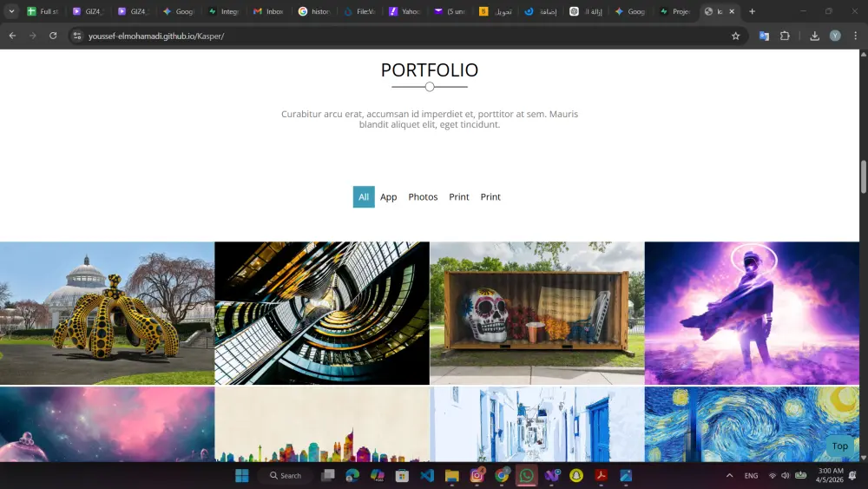Open File Explorer from the taskbar
Viewport: 868px width, 489px height.
click(x=452, y=476)
